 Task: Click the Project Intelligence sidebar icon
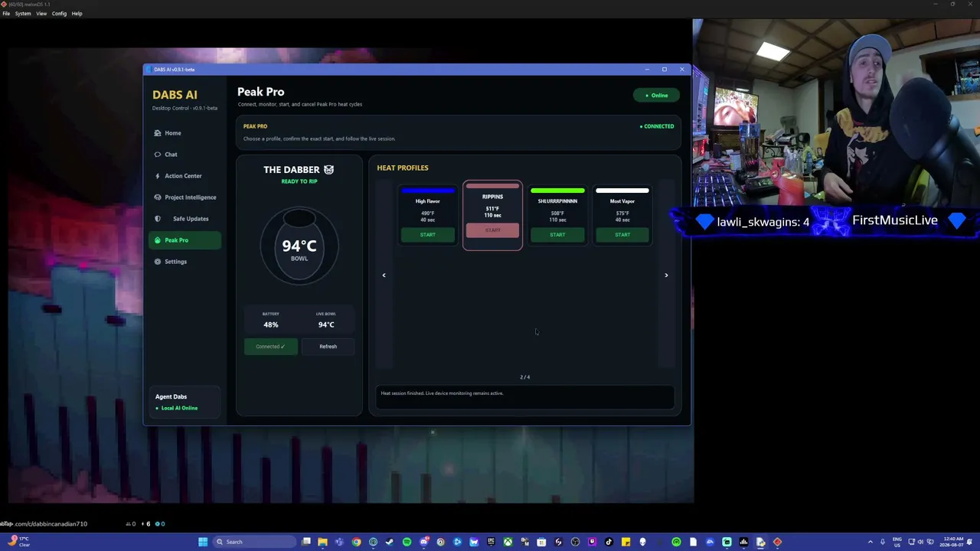click(158, 197)
